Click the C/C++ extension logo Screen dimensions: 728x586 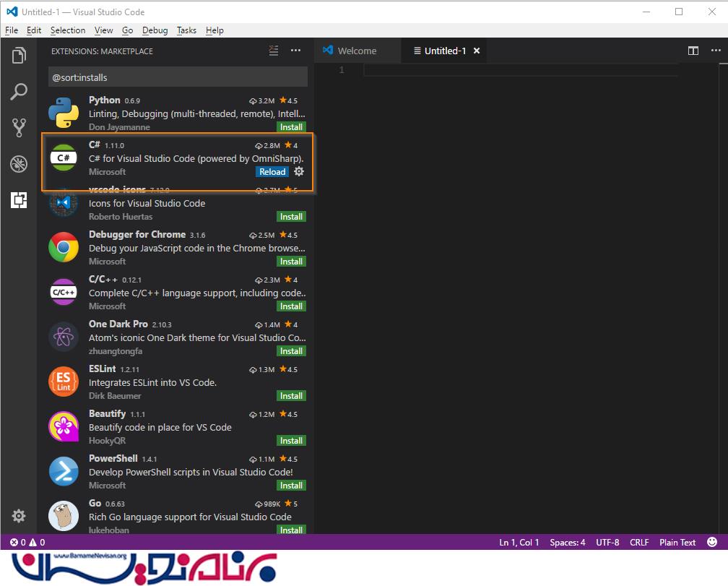coord(64,292)
